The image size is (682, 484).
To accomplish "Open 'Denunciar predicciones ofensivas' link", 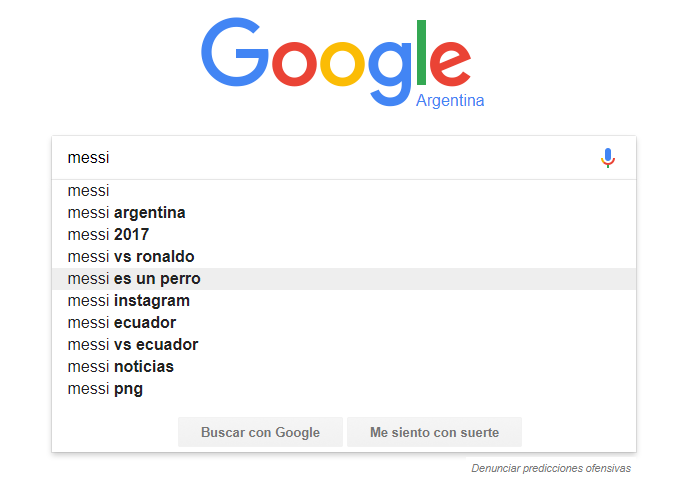I will 551,468.
